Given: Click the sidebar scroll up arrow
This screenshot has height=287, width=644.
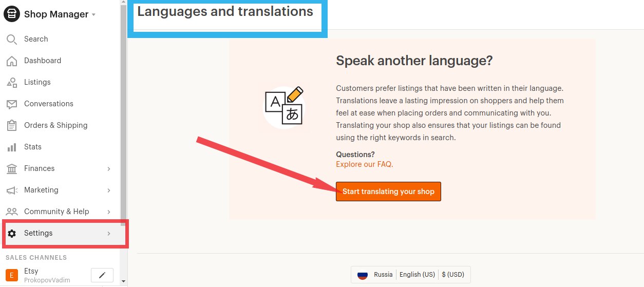Looking at the screenshot, I should tap(123, 3).
